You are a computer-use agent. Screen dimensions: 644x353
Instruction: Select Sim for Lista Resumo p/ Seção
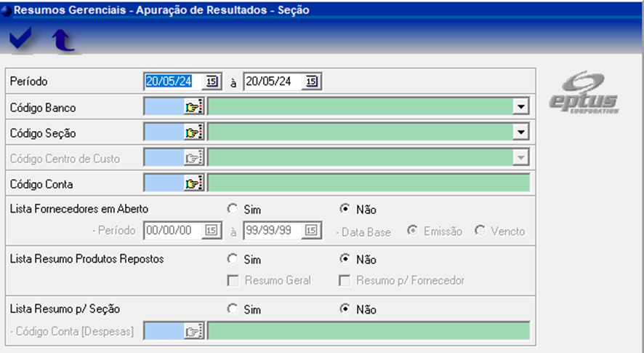(x=233, y=309)
